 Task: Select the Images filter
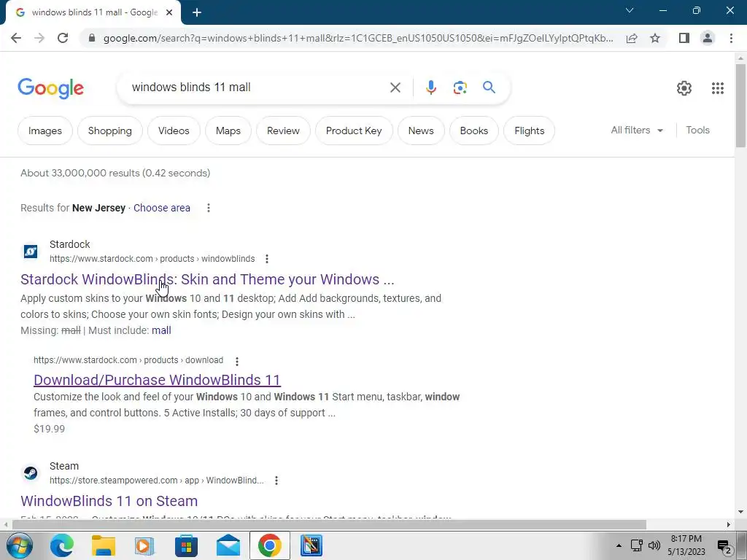(x=45, y=131)
